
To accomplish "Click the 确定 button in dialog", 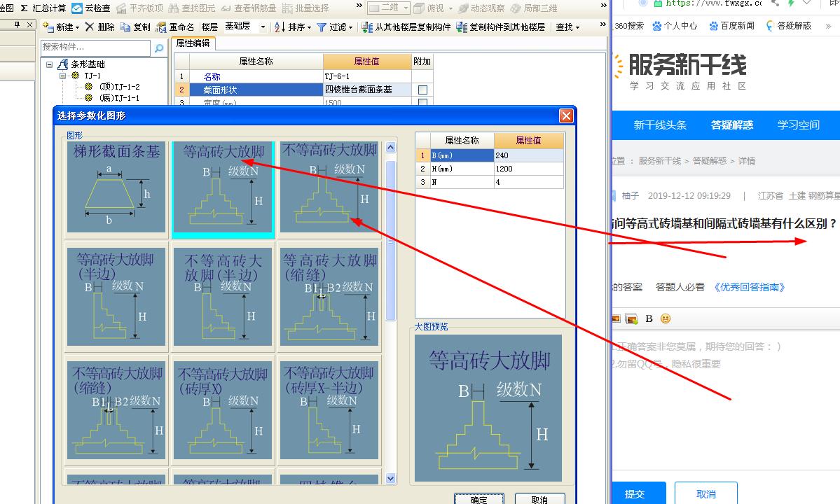I will coord(479,498).
